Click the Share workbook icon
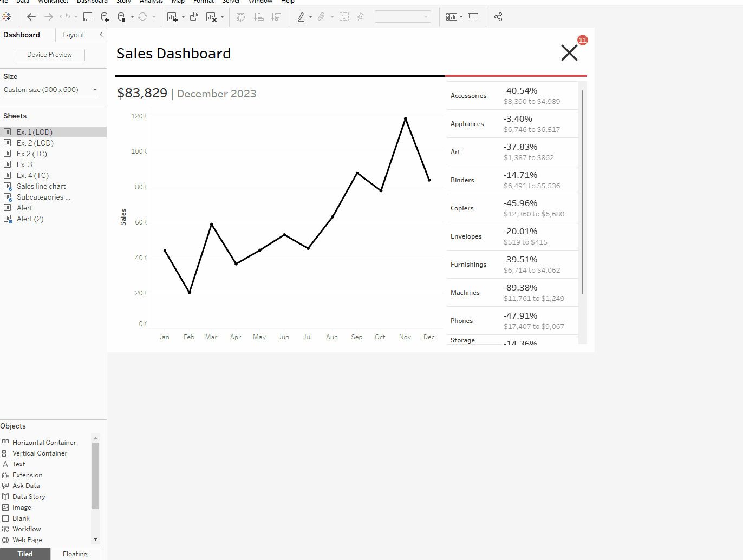The image size is (743, 560). 498,17
